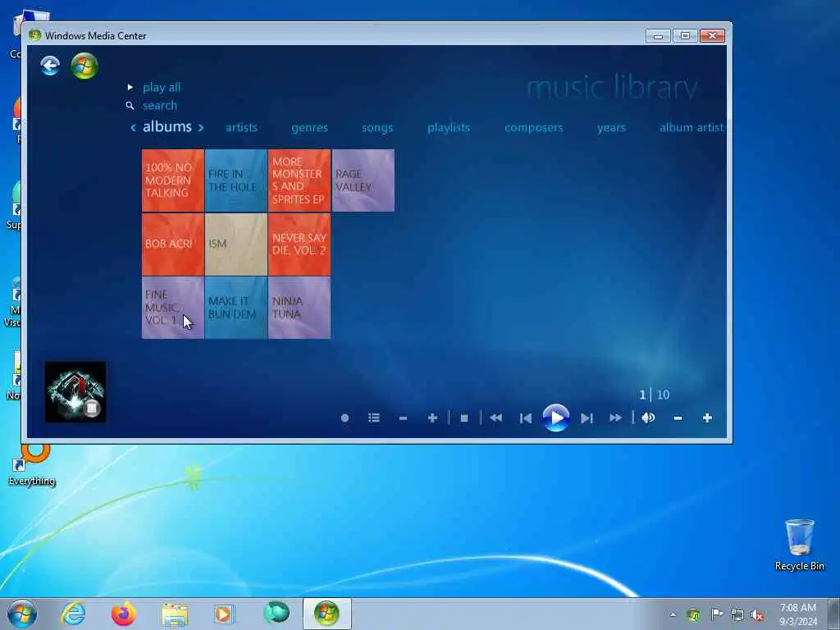Open the Windows Start menu orb
Screen dimensions: 840x630
point(22,614)
